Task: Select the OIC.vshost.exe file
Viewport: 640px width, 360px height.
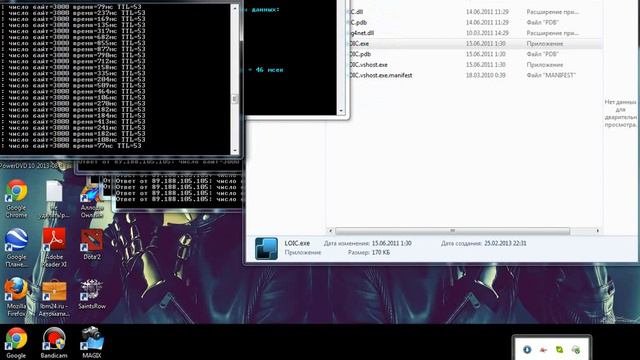Action: 369,65
